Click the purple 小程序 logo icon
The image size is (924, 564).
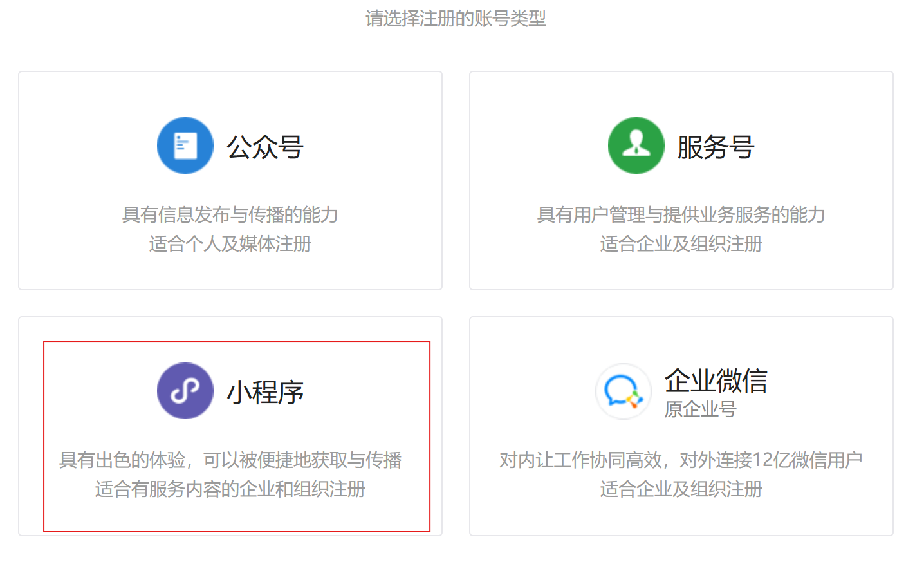pos(185,391)
